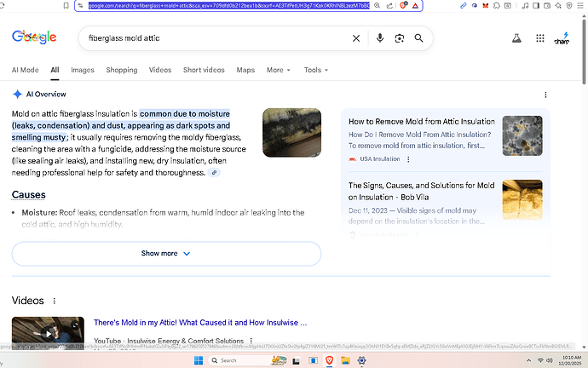Image resolution: width=588 pixels, height=368 pixels.
Task: Open the Videos section three-dot menu
Action: tap(55, 301)
